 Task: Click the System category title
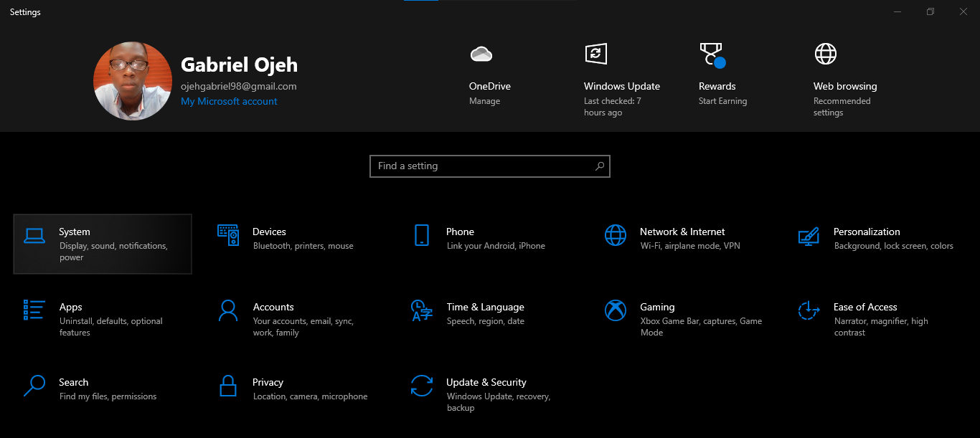point(75,232)
